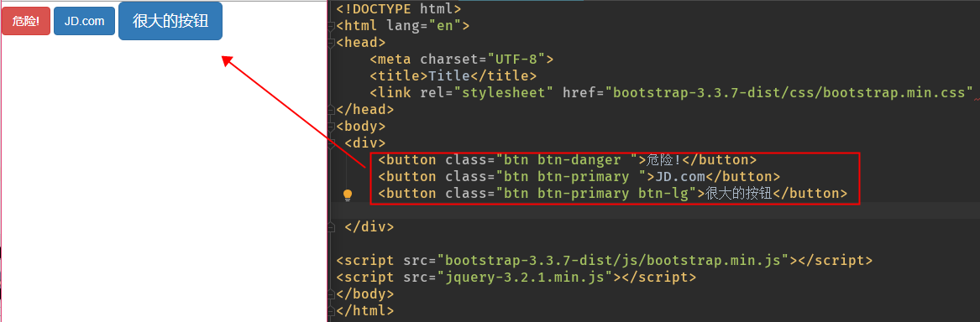Click the yellow light bulb intention icon
Viewport: 980px width, 322px height.
point(349,195)
